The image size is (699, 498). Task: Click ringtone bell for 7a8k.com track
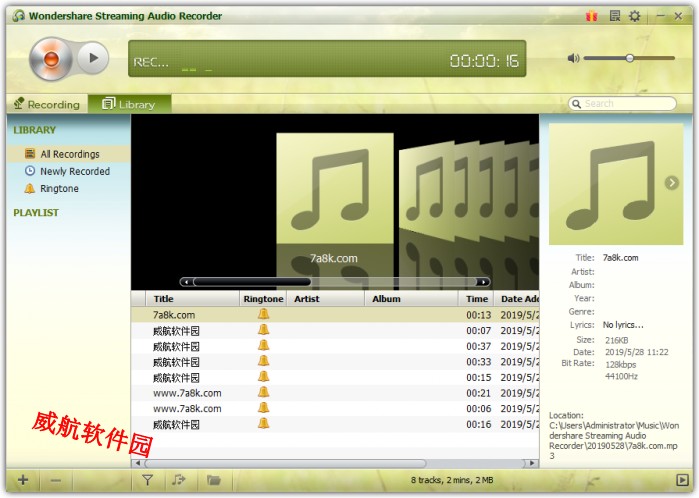click(x=263, y=314)
